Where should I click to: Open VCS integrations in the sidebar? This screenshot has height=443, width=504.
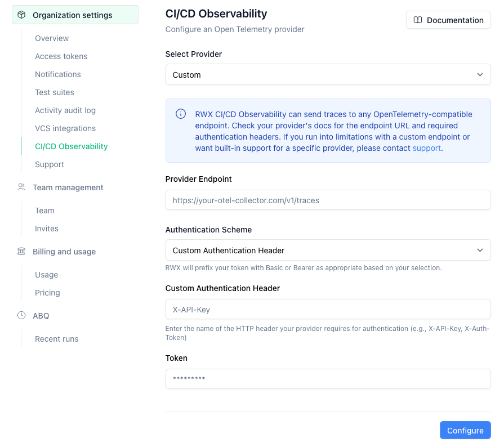pyautogui.click(x=65, y=128)
